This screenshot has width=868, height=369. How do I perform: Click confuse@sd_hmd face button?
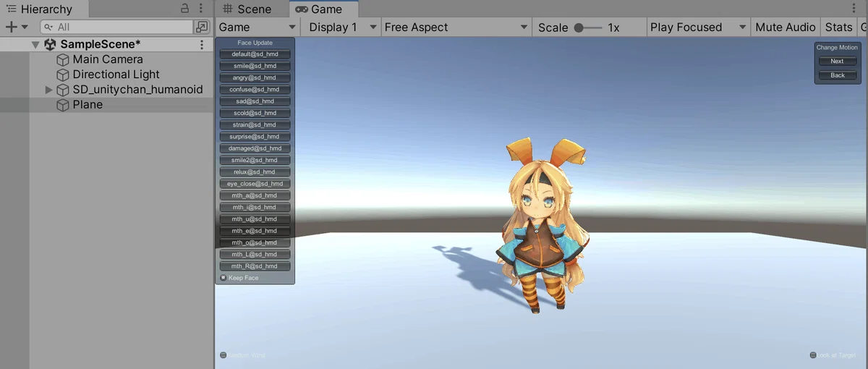255,90
